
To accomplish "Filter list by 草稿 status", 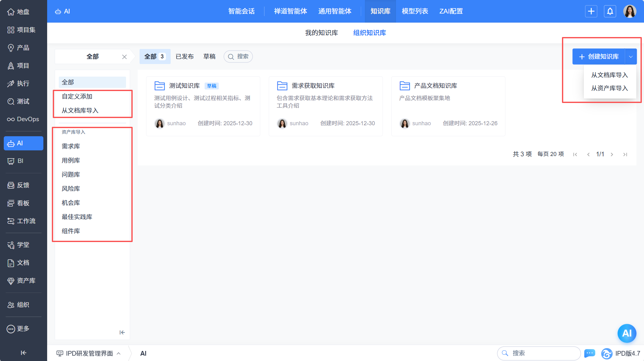I will (x=209, y=57).
